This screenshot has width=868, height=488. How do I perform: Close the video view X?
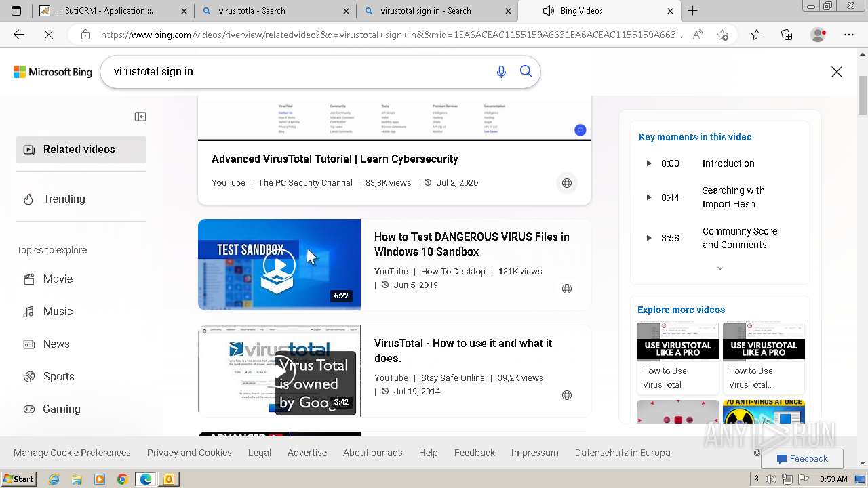(x=837, y=72)
